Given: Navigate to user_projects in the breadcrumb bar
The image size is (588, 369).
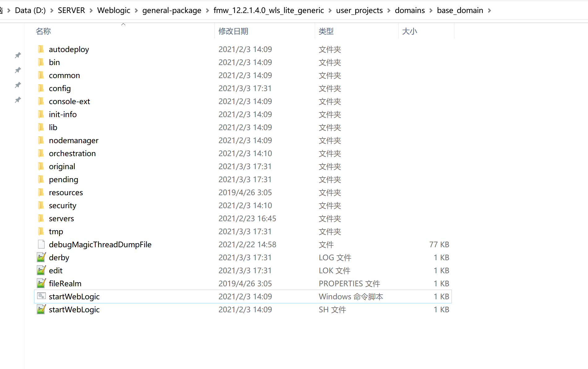Looking at the screenshot, I should click(x=359, y=10).
